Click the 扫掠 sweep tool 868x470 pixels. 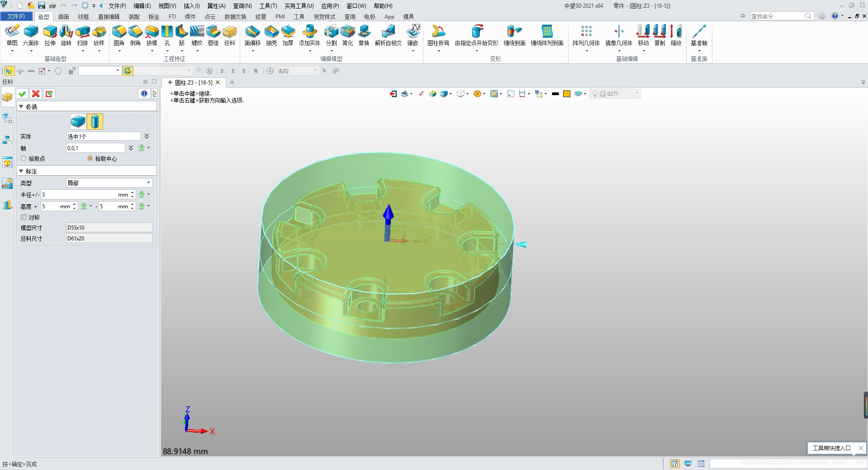tap(82, 35)
